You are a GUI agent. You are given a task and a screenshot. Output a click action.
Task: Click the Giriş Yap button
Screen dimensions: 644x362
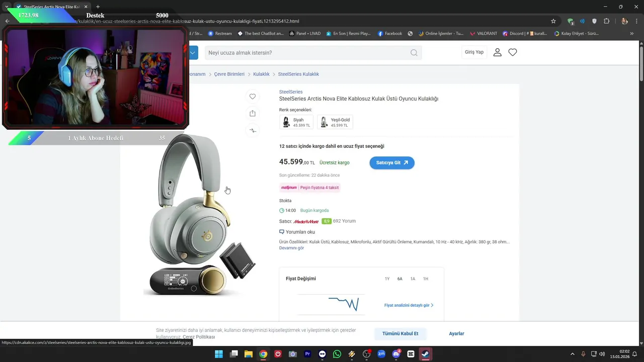pyautogui.click(x=474, y=52)
